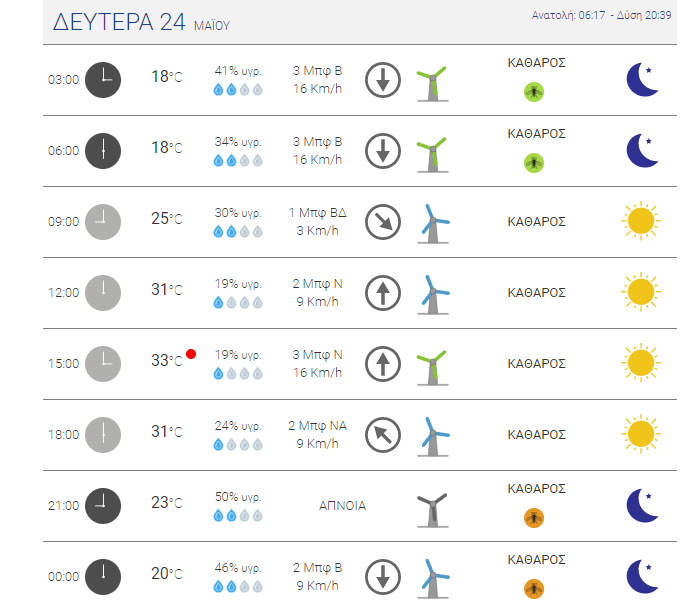Click the green mosquito icon at 06:00

534,163
